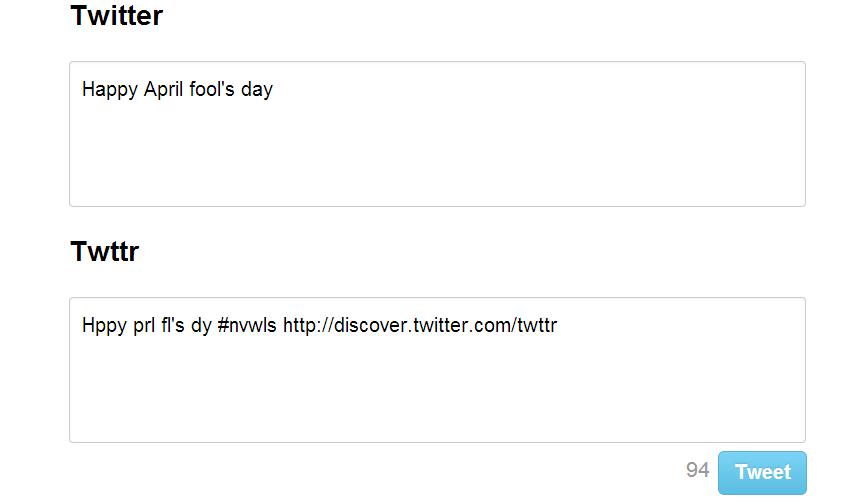The height and width of the screenshot is (504, 867).
Task: Click the Twttr heading
Action: (x=104, y=252)
